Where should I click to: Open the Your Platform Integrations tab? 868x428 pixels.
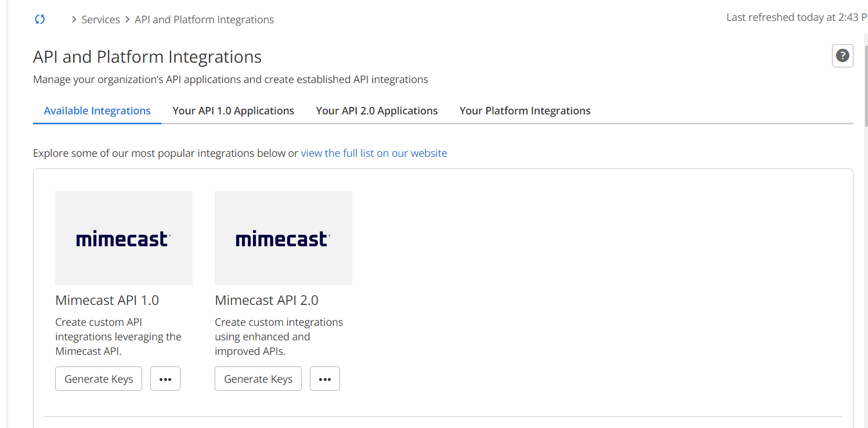pyautogui.click(x=525, y=111)
